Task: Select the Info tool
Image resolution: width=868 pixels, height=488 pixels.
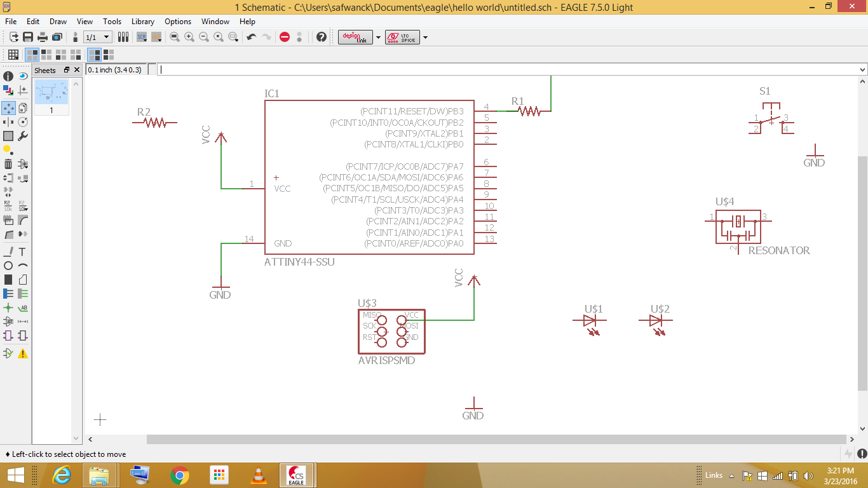Action: click(x=8, y=76)
